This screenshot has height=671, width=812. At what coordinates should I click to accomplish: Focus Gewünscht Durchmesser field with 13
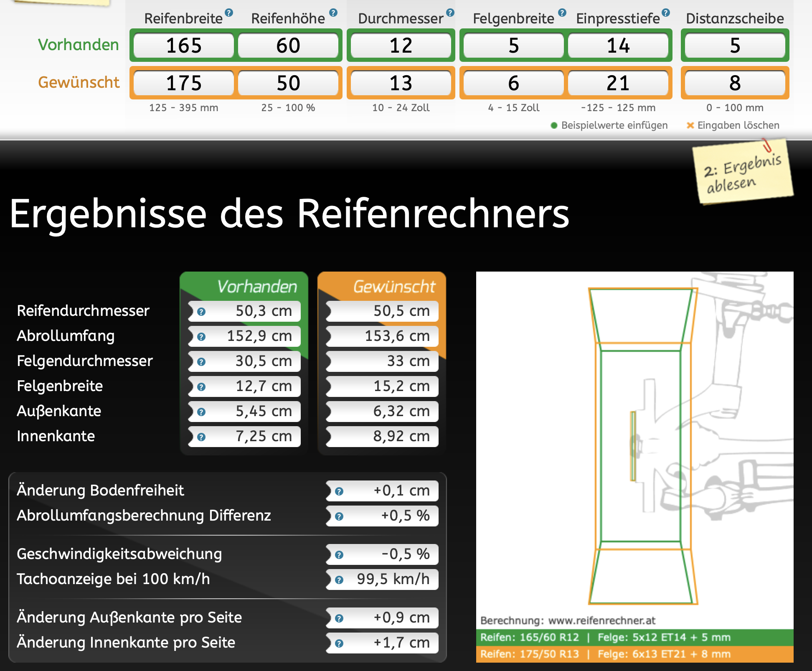pyautogui.click(x=401, y=83)
